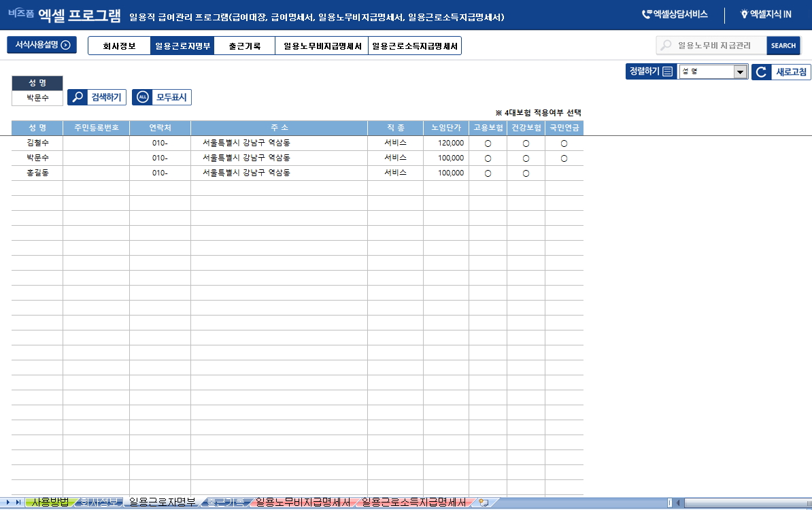
Task: Toggle 국민연금 mark for 홍길동
Action: [x=564, y=173]
